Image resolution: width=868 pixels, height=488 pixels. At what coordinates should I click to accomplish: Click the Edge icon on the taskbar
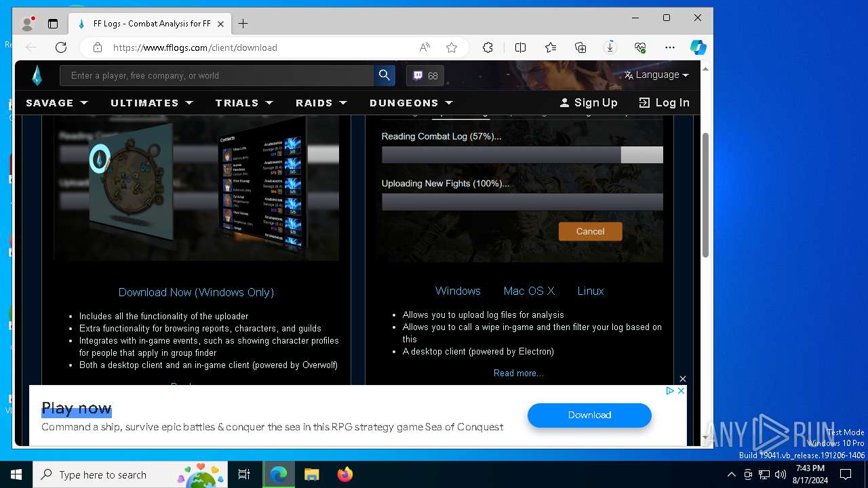[x=279, y=474]
